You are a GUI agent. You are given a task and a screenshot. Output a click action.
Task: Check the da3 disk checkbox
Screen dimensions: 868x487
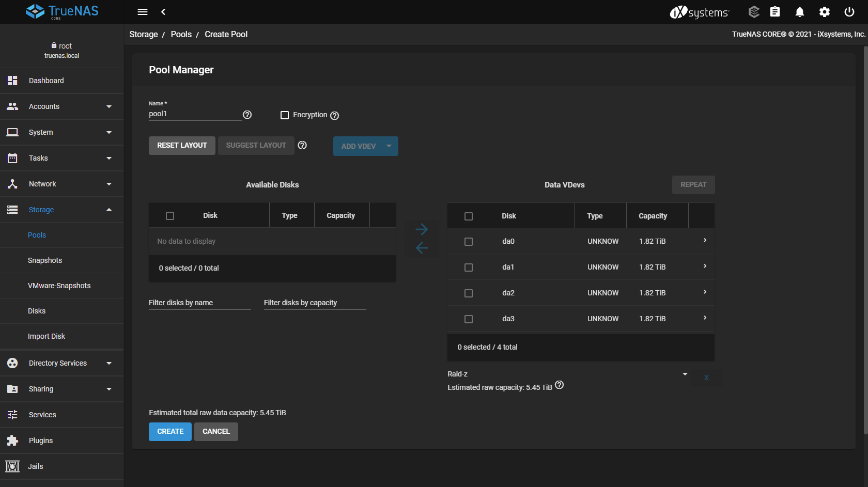(x=469, y=319)
